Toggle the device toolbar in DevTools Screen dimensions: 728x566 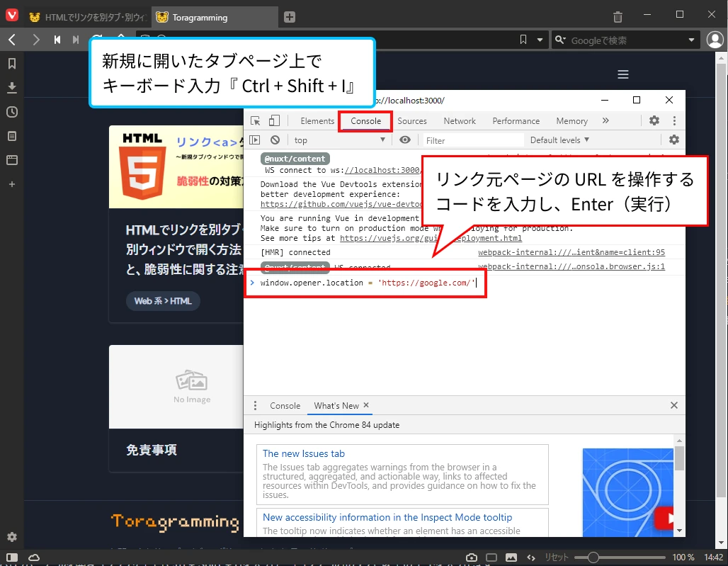[x=274, y=120]
